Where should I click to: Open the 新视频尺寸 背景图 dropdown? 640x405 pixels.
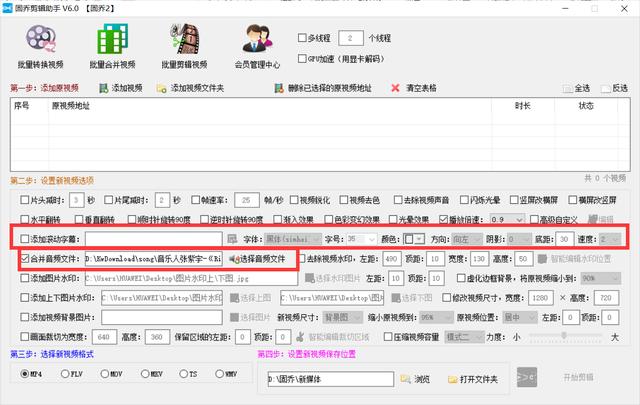click(x=342, y=318)
